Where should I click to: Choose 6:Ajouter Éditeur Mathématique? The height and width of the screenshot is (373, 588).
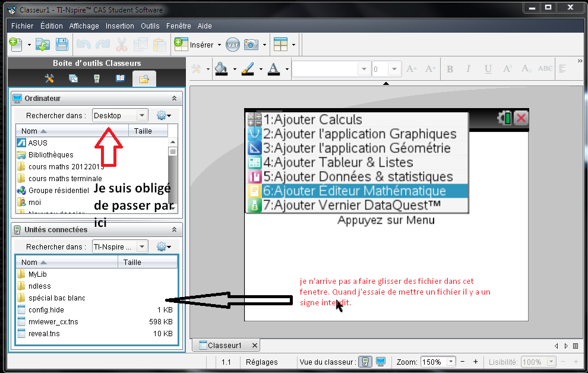pos(357,191)
